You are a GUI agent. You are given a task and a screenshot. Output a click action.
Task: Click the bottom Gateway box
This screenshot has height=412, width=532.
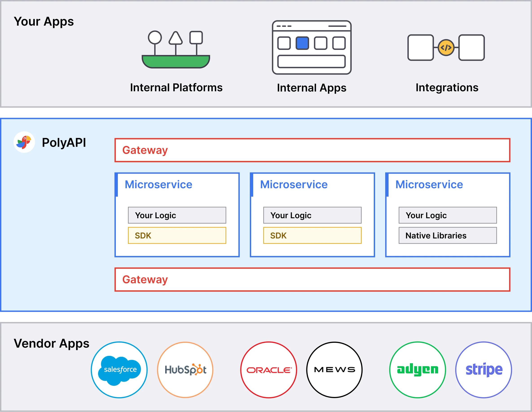[x=312, y=280]
